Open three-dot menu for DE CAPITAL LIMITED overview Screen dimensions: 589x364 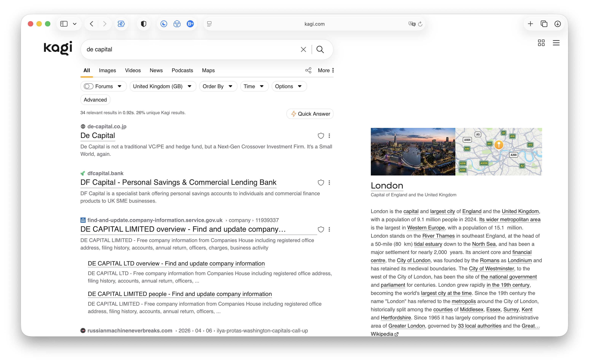click(x=329, y=229)
